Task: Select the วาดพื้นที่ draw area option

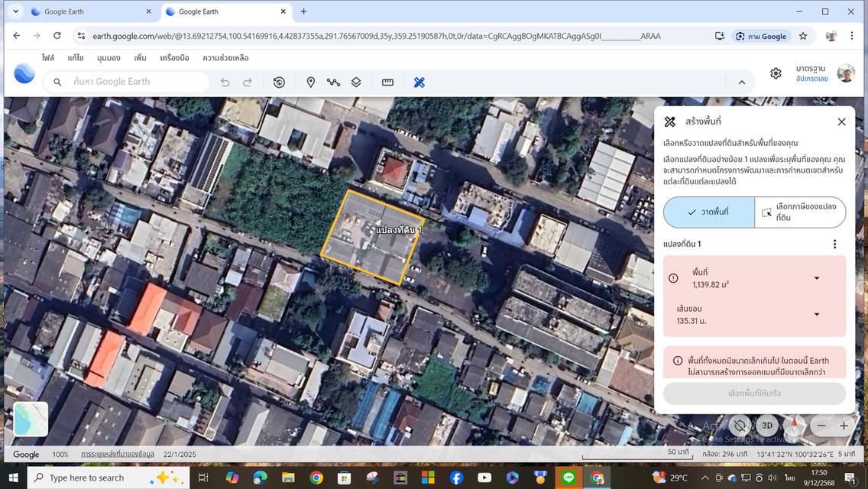Action: tap(708, 212)
